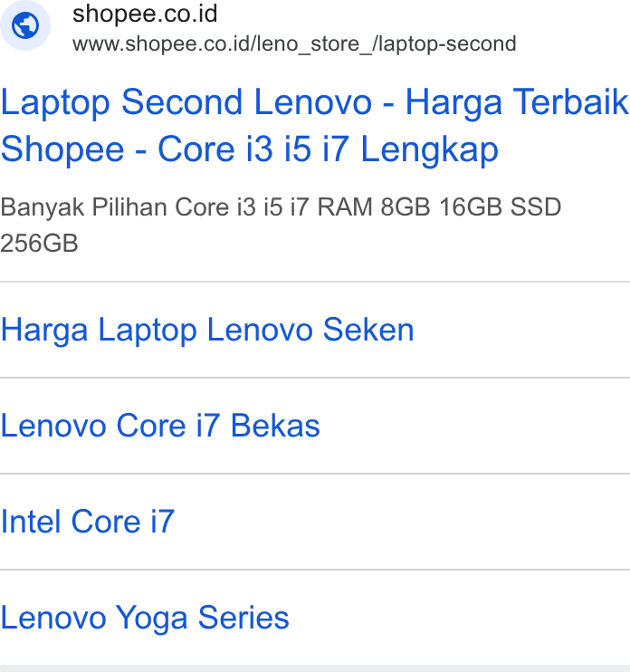Open the Laptop Second Lenovo result title
630x672 pixels.
[315, 125]
